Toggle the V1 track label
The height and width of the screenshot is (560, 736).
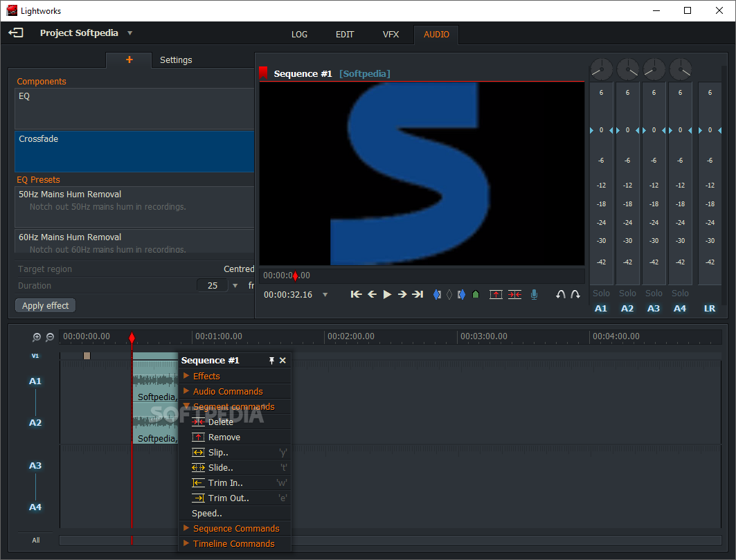click(x=35, y=356)
